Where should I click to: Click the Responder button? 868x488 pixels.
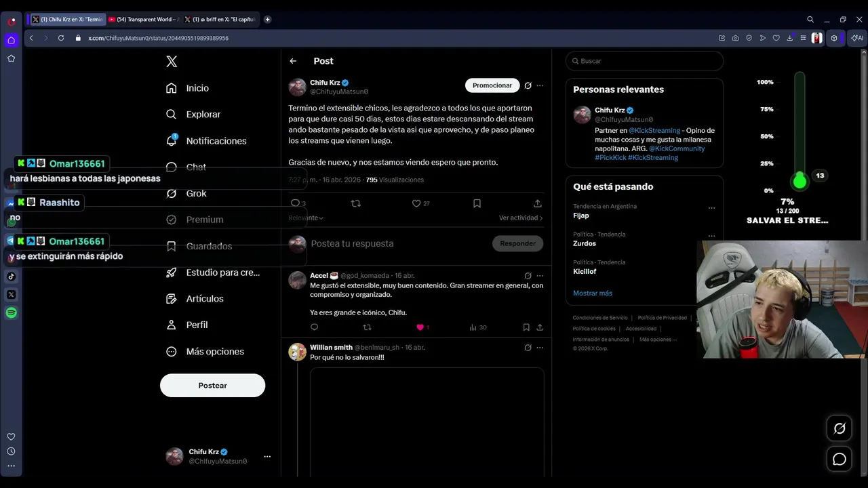pyautogui.click(x=517, y=243)
